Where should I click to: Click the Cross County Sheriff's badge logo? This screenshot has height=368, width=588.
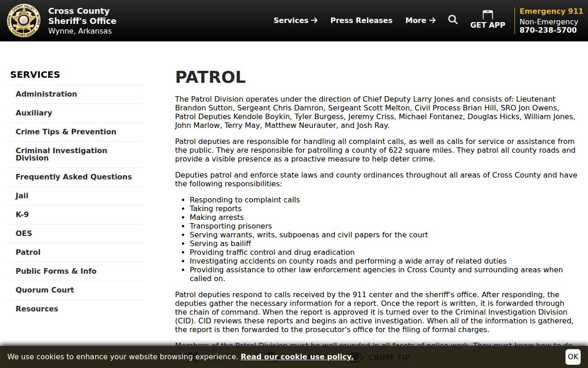click(23, 21)
